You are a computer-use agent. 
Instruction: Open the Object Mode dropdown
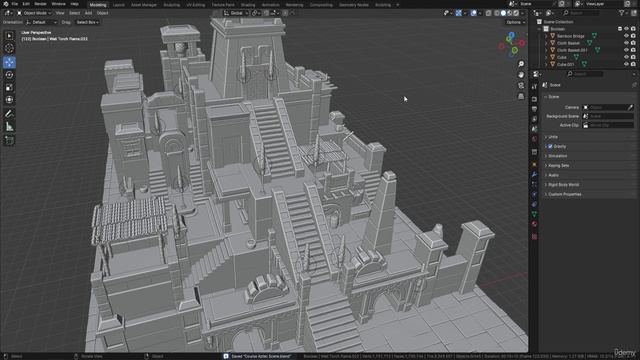click(x=34, y=13)
